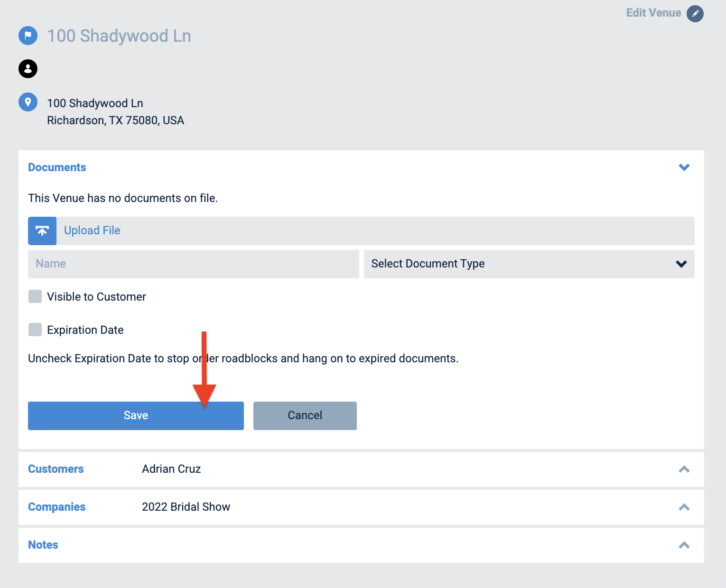Screen dimensions: 726x588
Task: Focus the document Name input field
Action: pos(194,264)
